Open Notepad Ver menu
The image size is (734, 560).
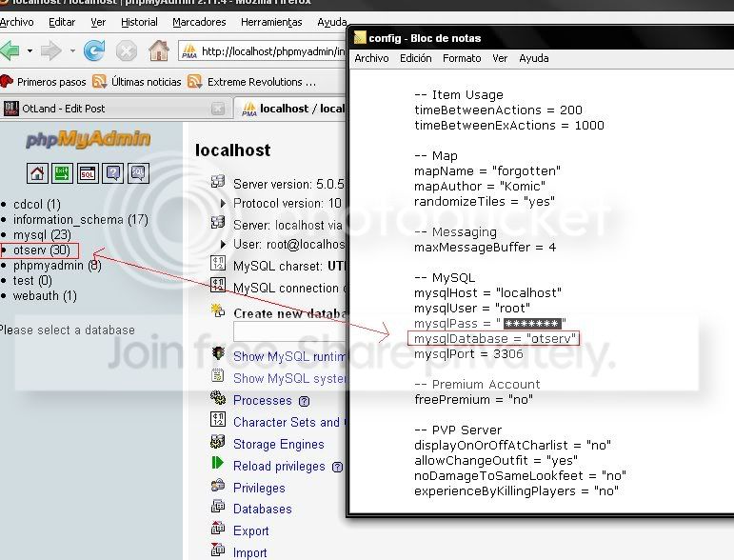tap(500, 58)
